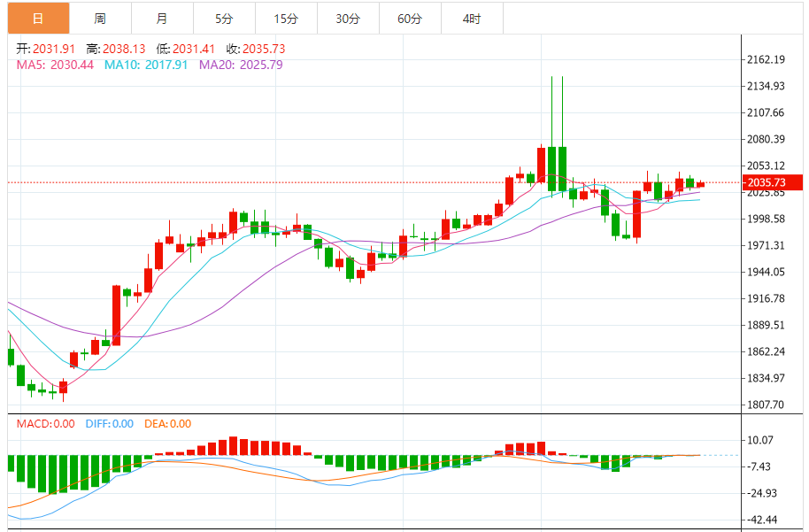Click the 1998.58 price axis label
The height and width of the screenshot is (532, 809).
pos(766,219)
